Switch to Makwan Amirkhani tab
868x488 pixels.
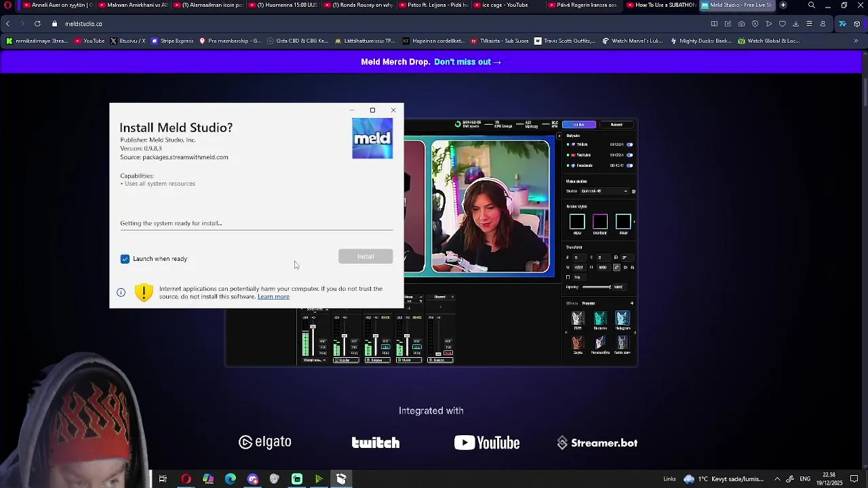[134, 5]
